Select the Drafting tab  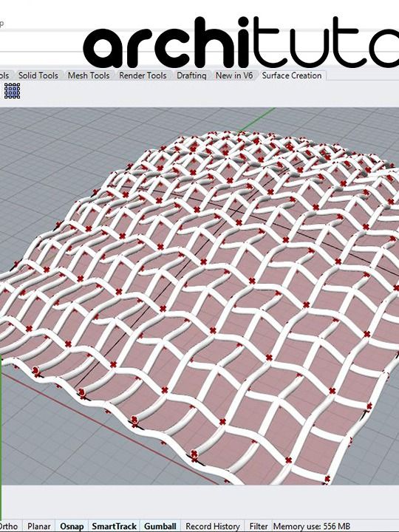[191, 75]
